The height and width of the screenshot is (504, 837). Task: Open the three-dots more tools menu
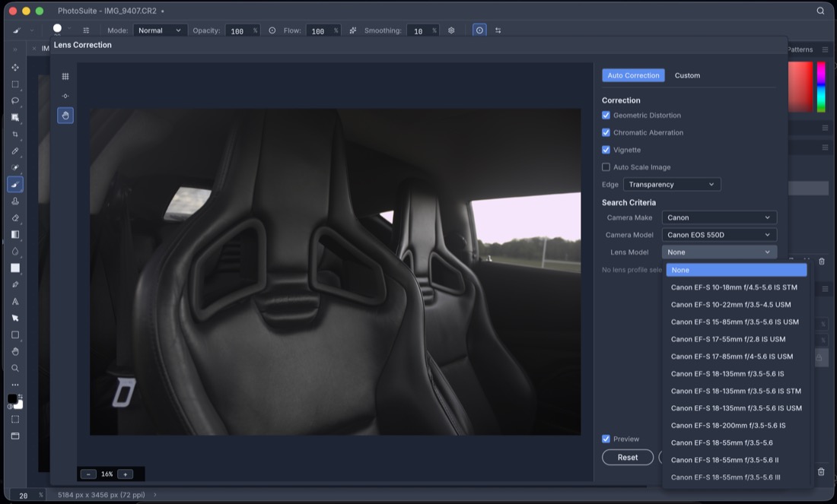tap(15, 385)
